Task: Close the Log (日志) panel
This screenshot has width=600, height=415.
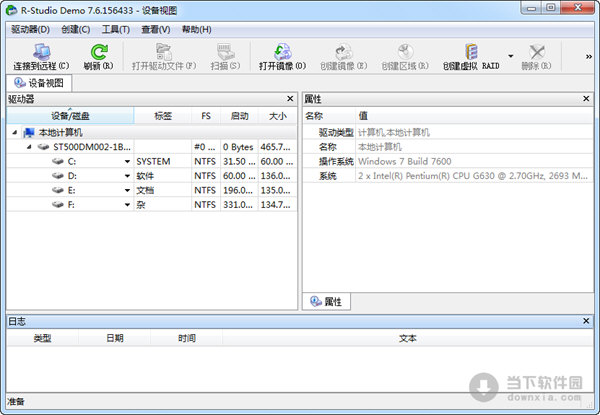Action: tap(586, 321)
